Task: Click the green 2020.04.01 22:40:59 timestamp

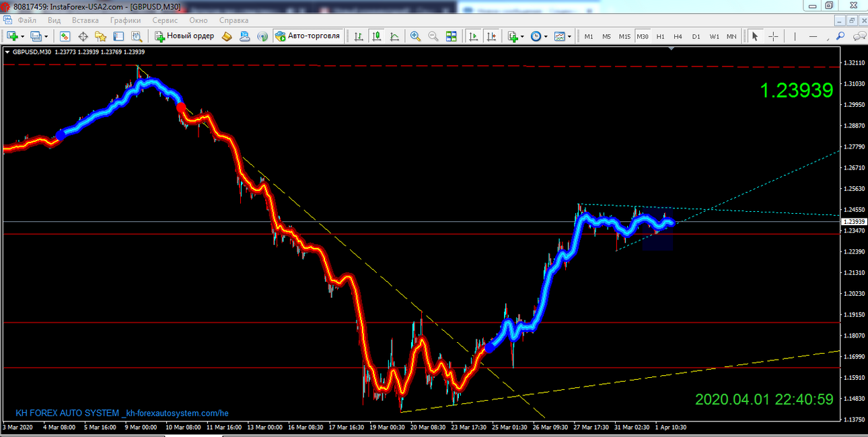Action: [764, 399]
